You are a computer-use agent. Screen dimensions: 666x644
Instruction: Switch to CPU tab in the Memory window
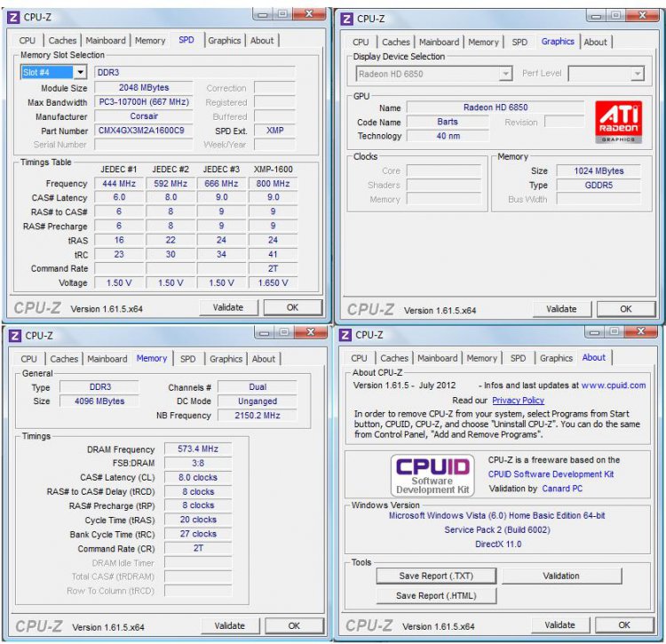tap(29, 359)
